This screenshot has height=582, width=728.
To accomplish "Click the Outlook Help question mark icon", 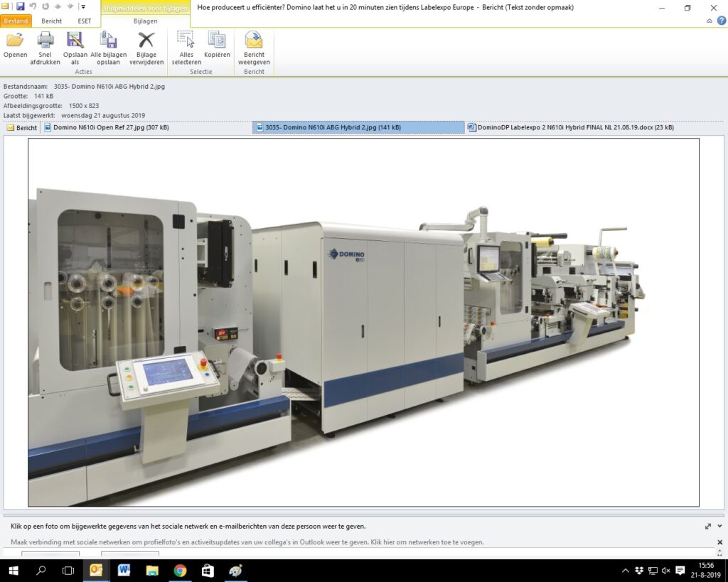I will [x=722, y=21].
